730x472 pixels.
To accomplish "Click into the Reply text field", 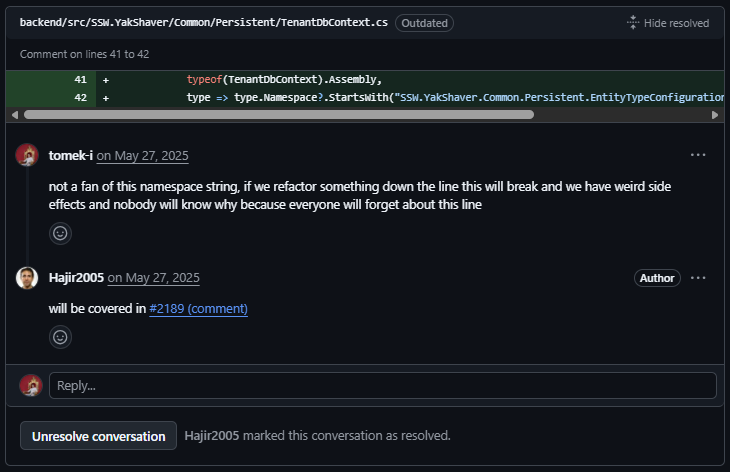I will 383,386.
